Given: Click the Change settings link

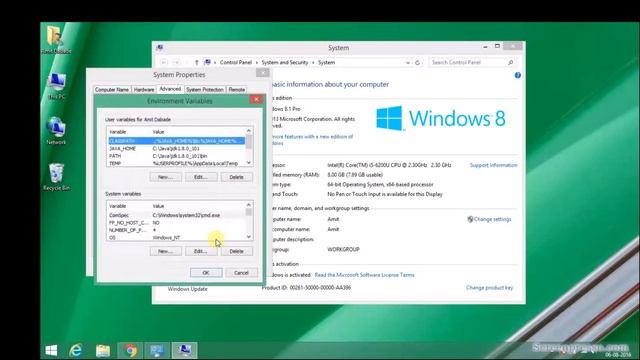Looking at the screenshot, I should [492, 219].
